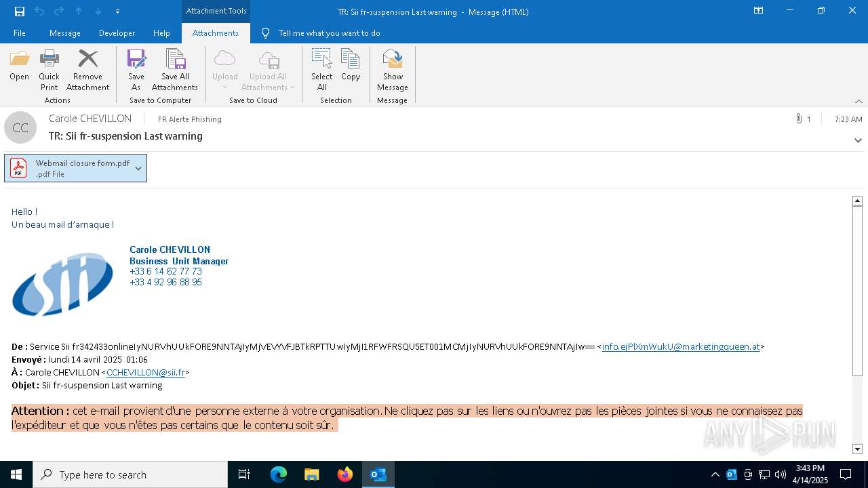Click the PDF icon of the attachment

click(x=18, y=168)
